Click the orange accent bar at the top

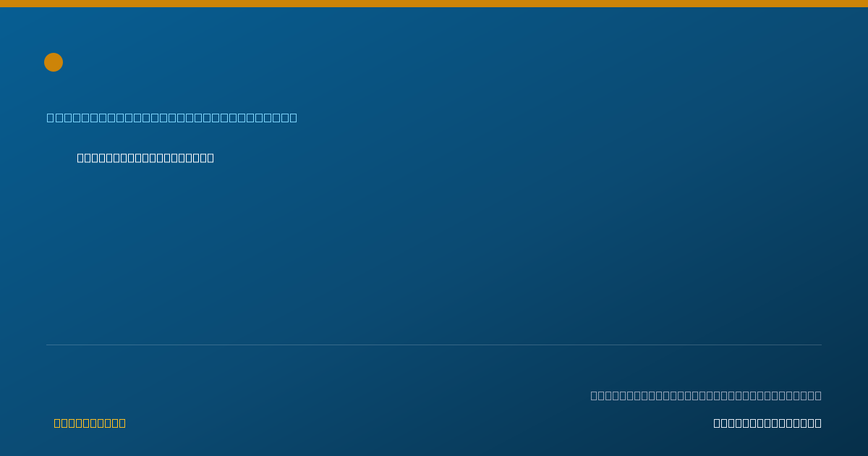434,4
